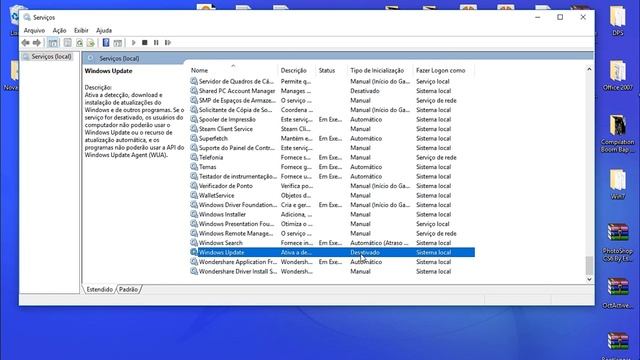
Task: Open the Exibir menu
Action: click(x=81, y=30)
